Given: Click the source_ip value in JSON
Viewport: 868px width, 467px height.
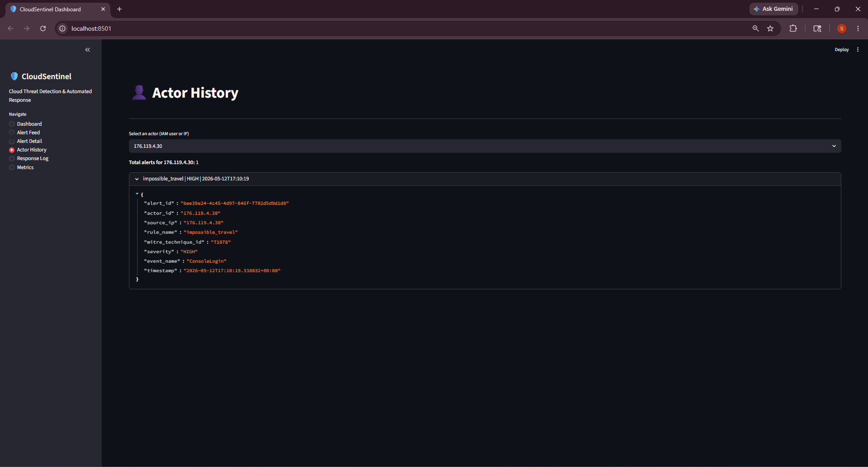Looking at the screenshot, I should click(x=204, y=223).
